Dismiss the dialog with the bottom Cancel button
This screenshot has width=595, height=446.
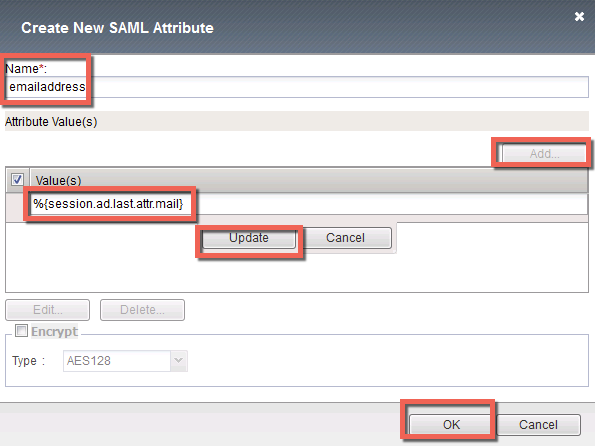[538, 424]
